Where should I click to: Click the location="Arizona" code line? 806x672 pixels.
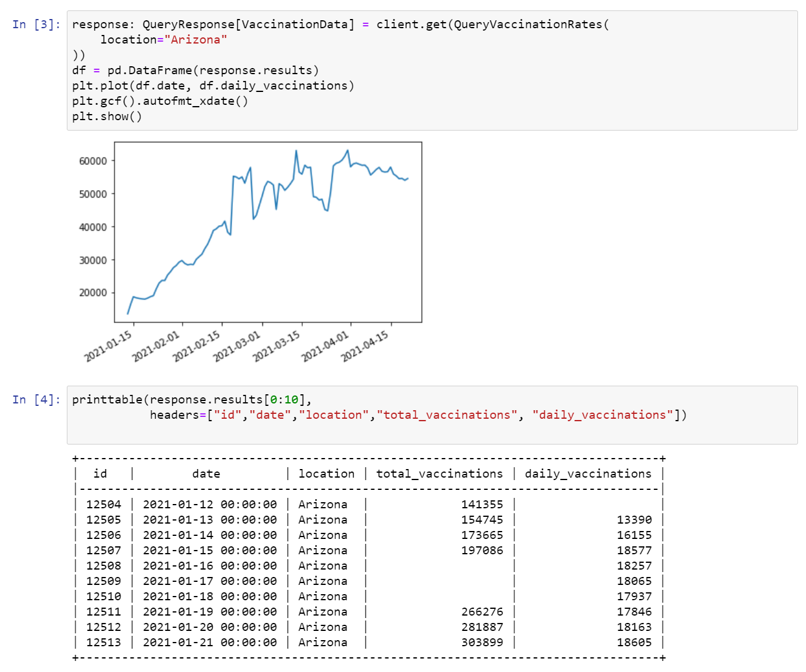pos(164,40)
